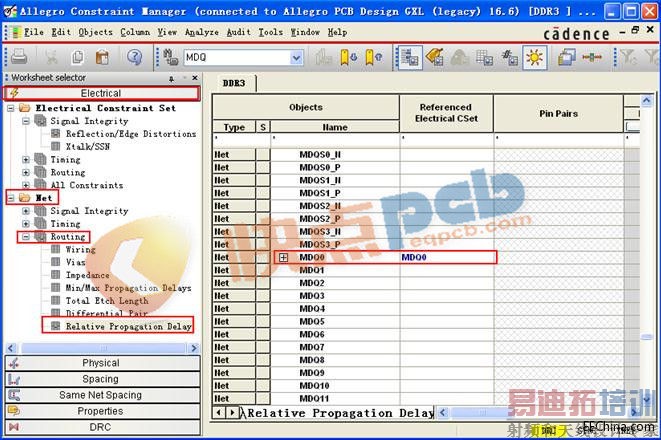Screen dimensions: 661x440
Task: Expand Signal Integrity under Net folder
Action: pyautogui.click(x=26, y=211)
